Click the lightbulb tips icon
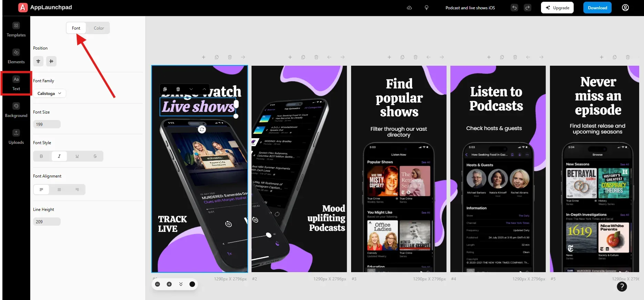The image size is (644, 300). pyautogui.click(x=426, y=8)
